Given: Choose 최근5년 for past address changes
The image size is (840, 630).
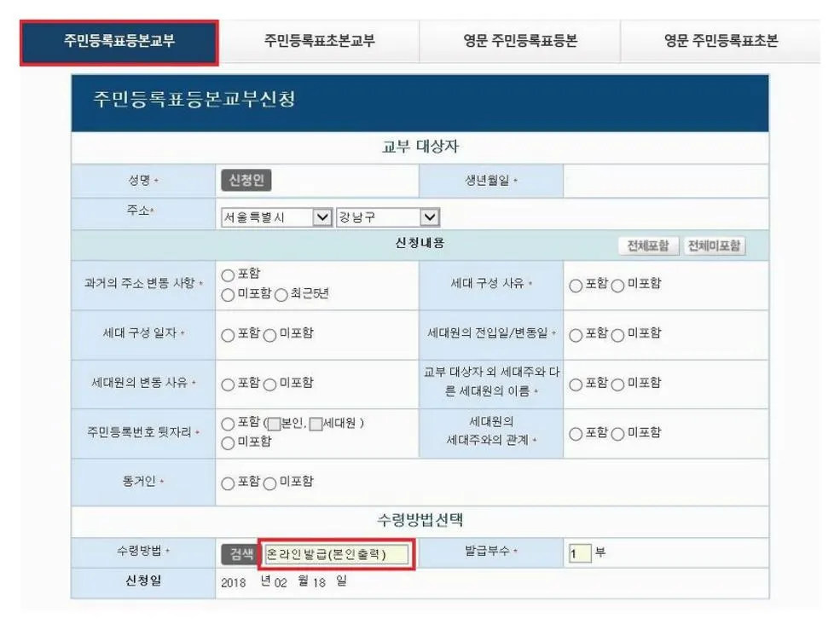Looking at the screenshot, I should tap(281, 295).
